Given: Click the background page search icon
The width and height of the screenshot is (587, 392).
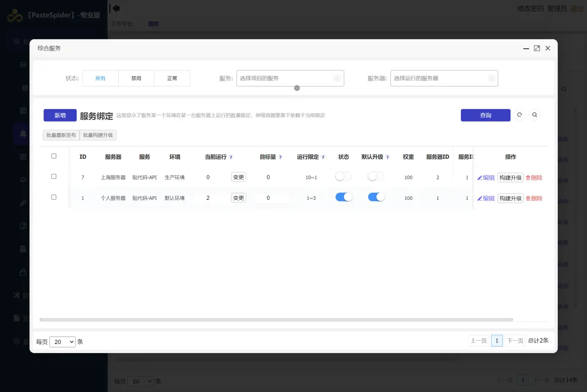Looking at the screenshot, I should [564, 89].
